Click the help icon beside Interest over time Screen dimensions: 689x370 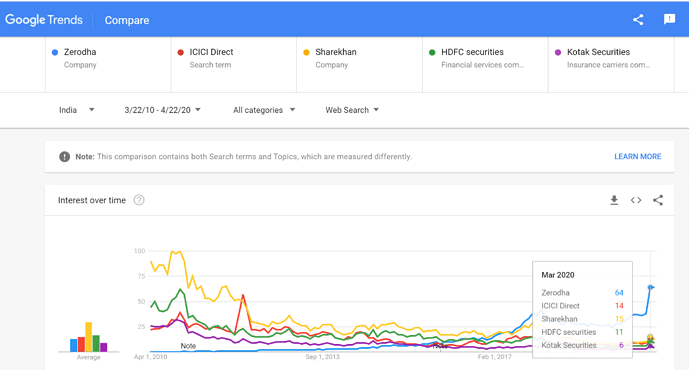[139, 200]
